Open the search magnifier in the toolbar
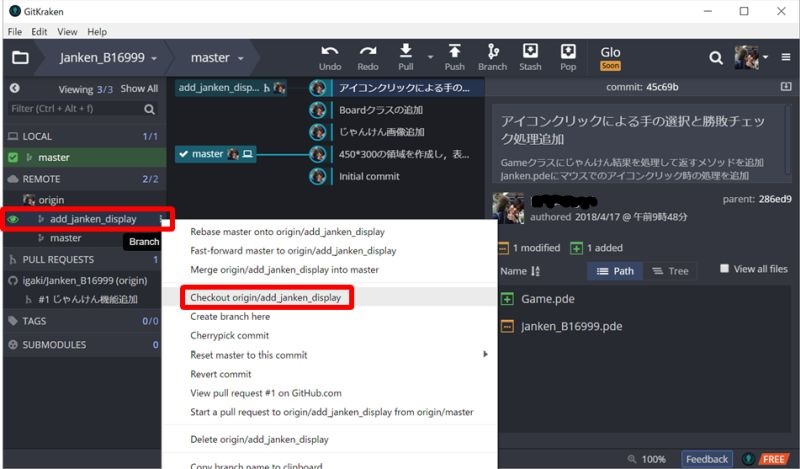 pyautogui.click(x=716, y=58)
